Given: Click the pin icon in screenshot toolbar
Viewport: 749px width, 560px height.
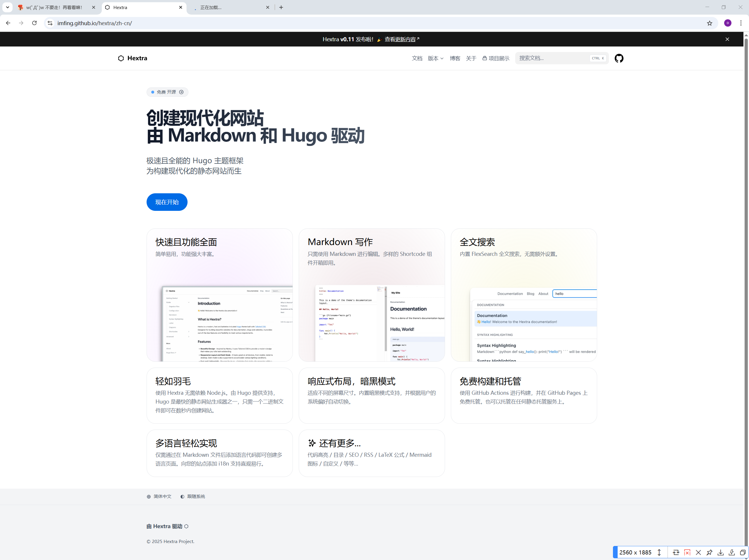Looking at the screenshot, I should point(710,552).
